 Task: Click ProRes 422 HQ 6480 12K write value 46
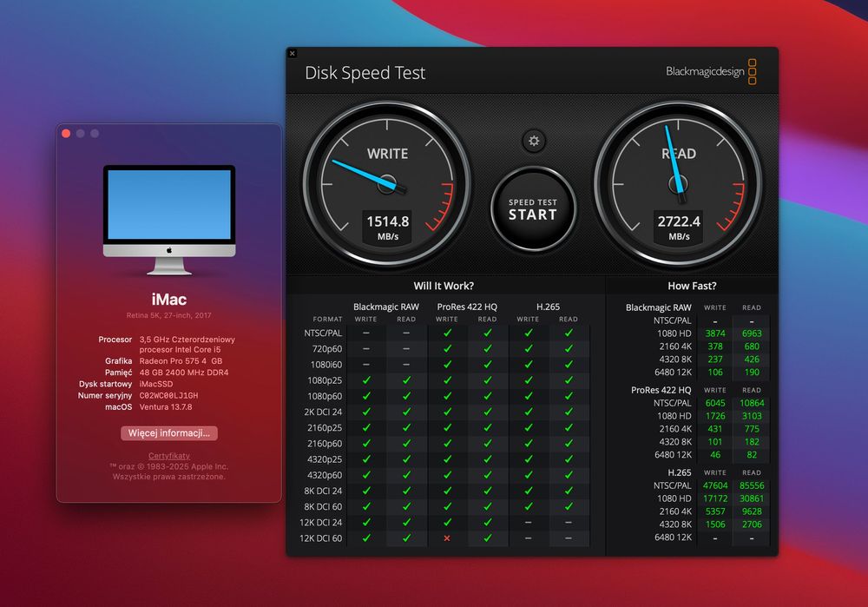(x=714, y=455)
